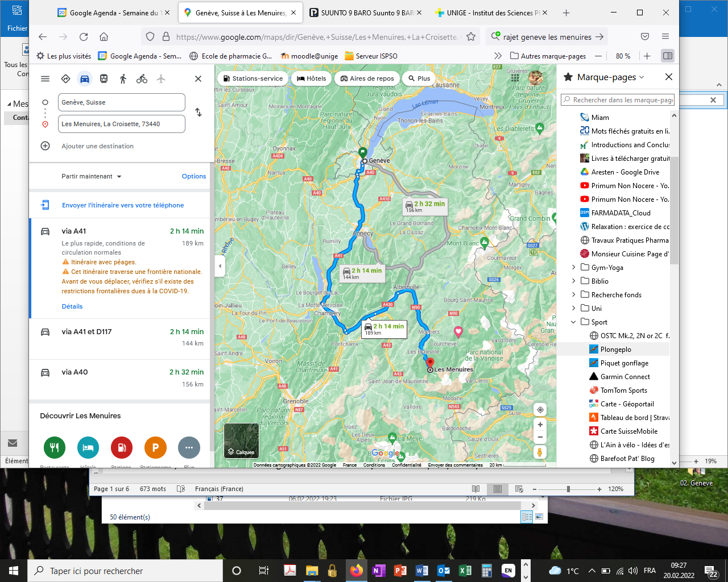Click Stations-service map filter
This screenshot has height=582, width=728.
pyautogui.click(x=253, y=78)
